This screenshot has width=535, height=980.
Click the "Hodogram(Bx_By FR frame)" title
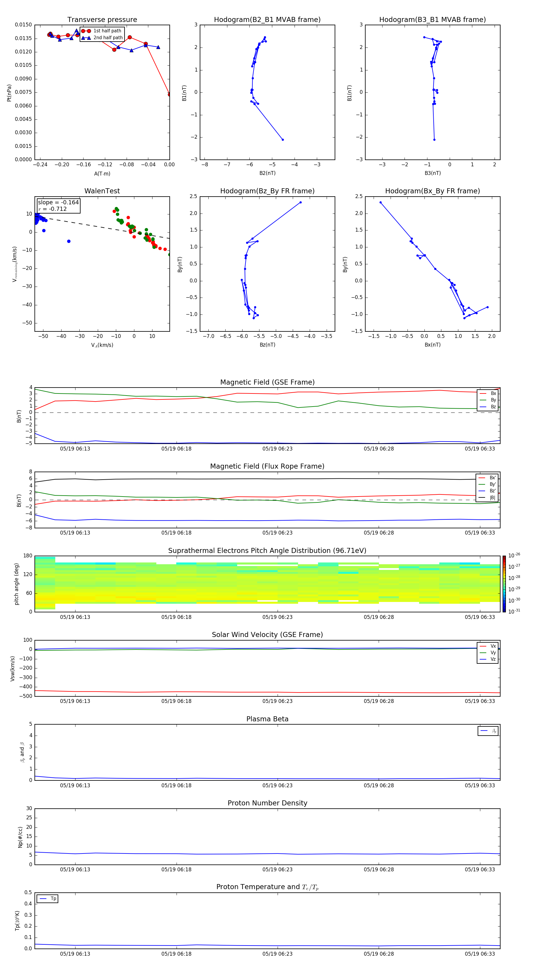[x=432, y=191]
